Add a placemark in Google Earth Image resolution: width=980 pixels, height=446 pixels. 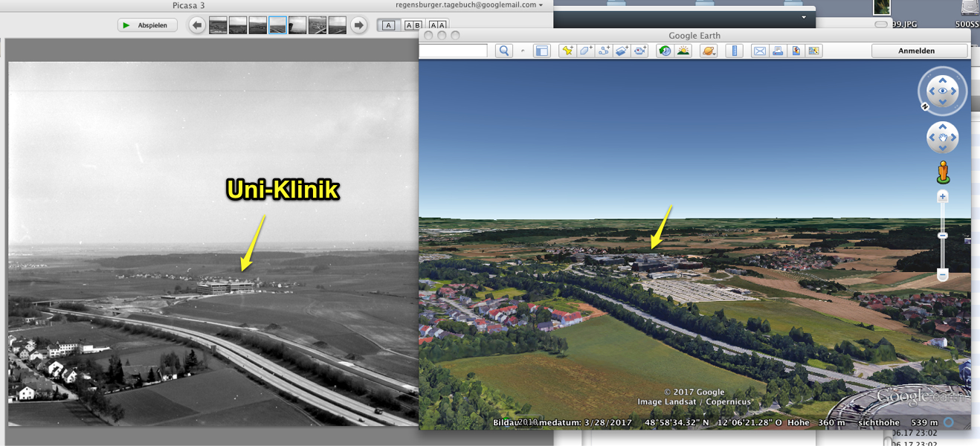(567, 51)
